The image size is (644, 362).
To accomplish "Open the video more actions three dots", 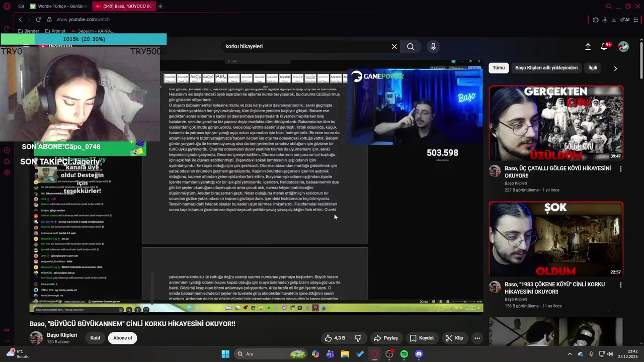I will coord(477,338).
